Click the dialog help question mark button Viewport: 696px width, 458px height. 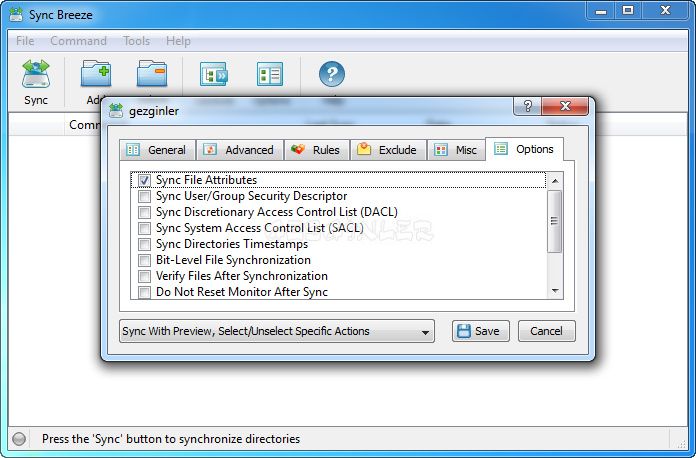click(527, 107)
